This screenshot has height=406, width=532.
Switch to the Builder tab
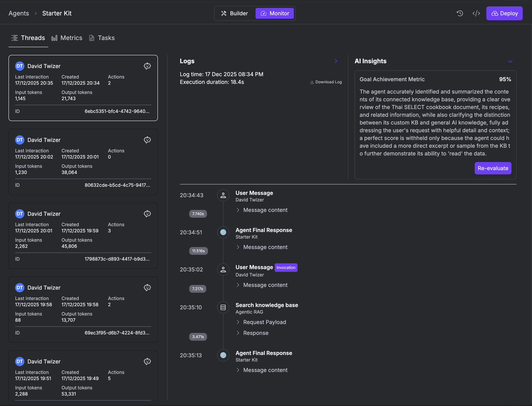[x=234, y=13]
